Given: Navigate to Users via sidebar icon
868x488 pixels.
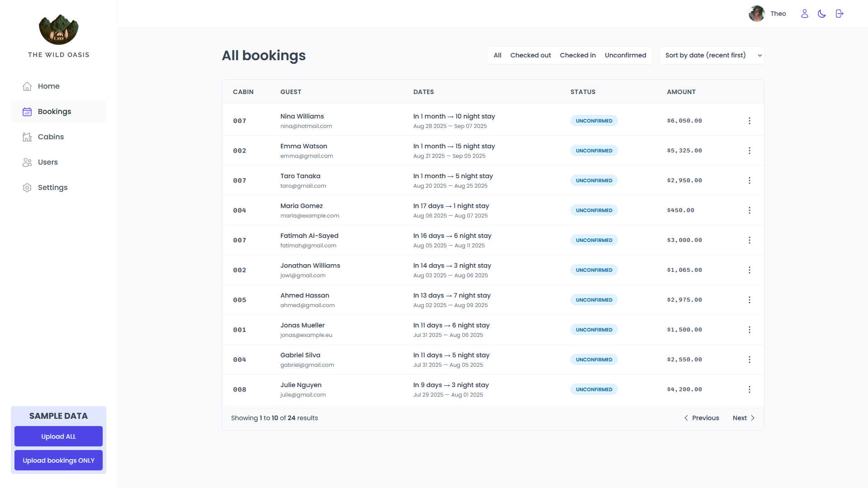Looking at the screenshot, I should click(27, 162).
